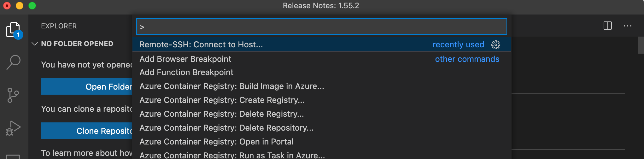This screenshot has width=644, height=159.
Task: Open the Source Control view
Action: [13, 95]
